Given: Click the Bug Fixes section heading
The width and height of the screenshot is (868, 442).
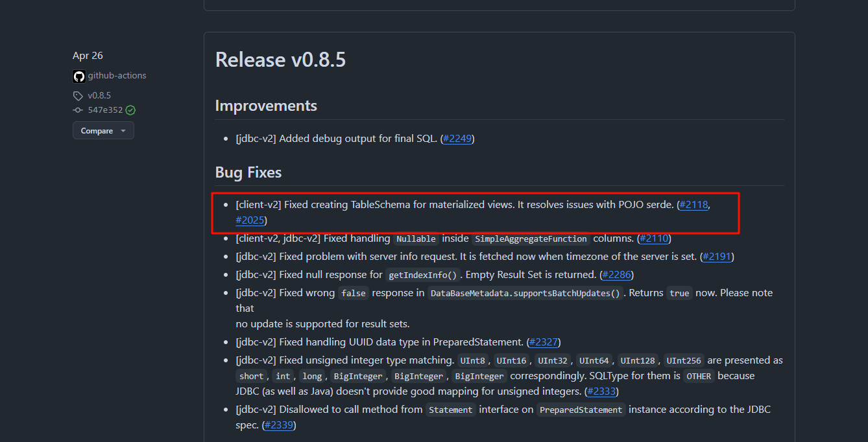Looking at the screenshot, I should tap(248, 172).
